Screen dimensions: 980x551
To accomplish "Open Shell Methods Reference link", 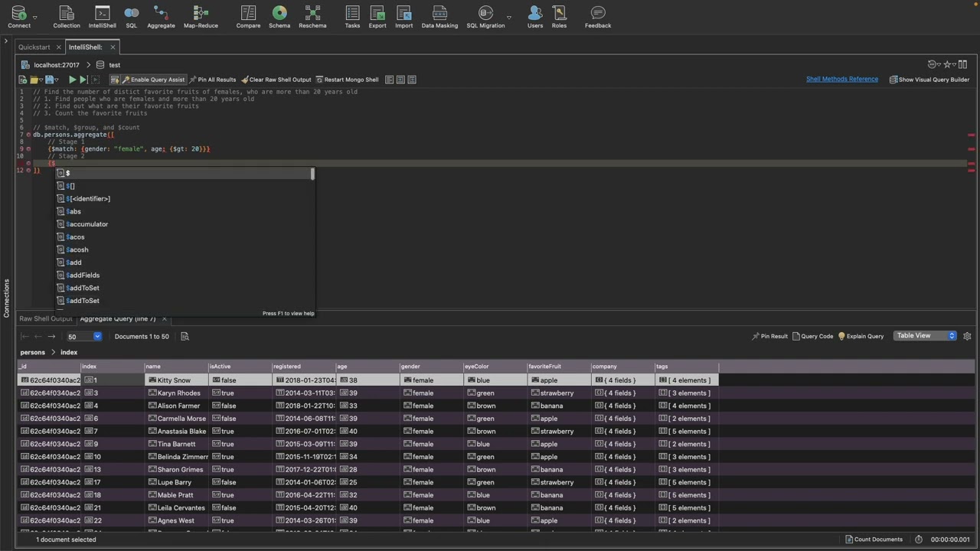I will 841,79.
